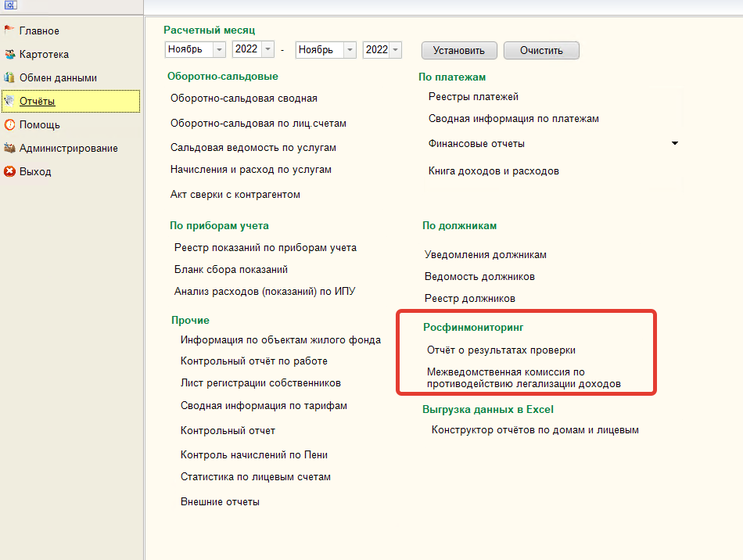Click the Росфинмониторинг heading
743x560 pixels.
(473, 328)
